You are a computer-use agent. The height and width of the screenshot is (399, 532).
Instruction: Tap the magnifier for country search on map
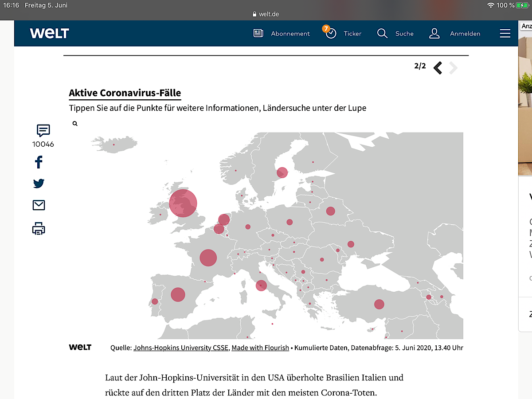click(75, 124)
